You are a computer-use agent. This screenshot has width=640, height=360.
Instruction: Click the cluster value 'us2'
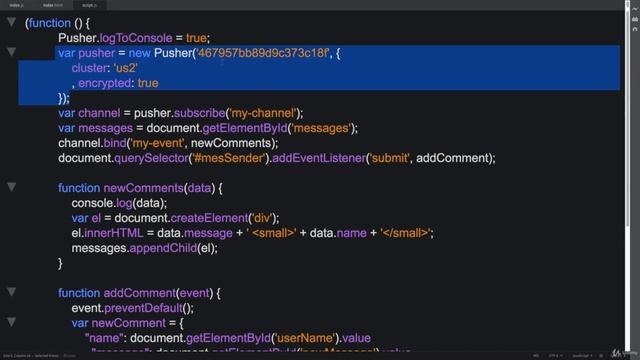pos(126,68)
